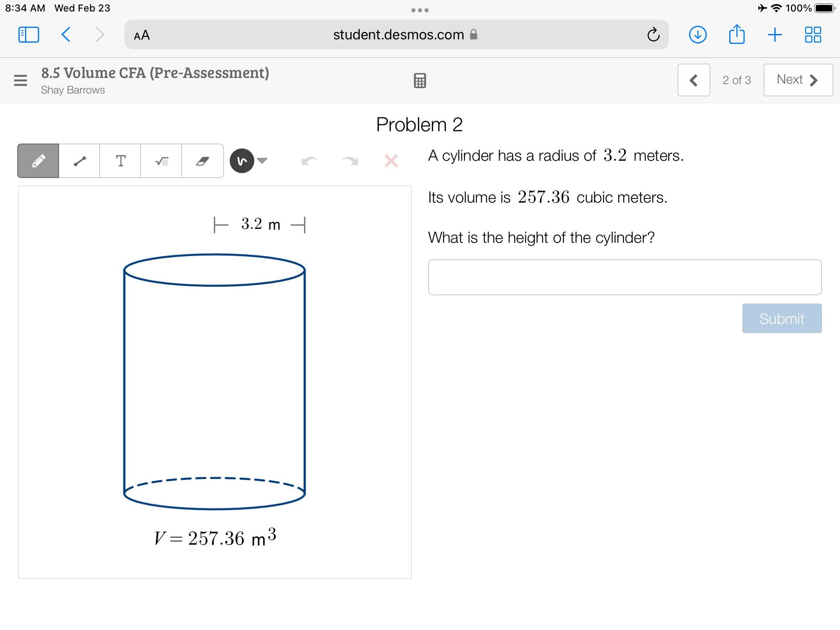Submit the cylinder height answer
Image resolution: width=840 pixels, height=630 pixels.
(x=781, y=318)
